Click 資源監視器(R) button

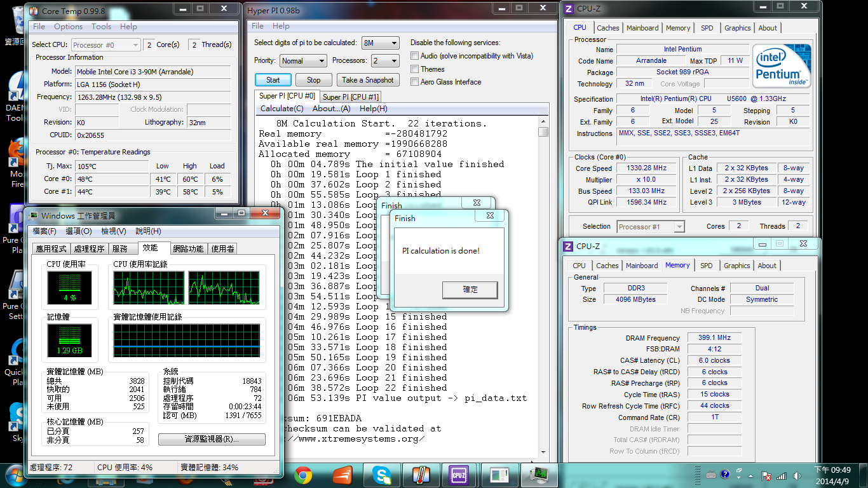click(x=212, y=439)
